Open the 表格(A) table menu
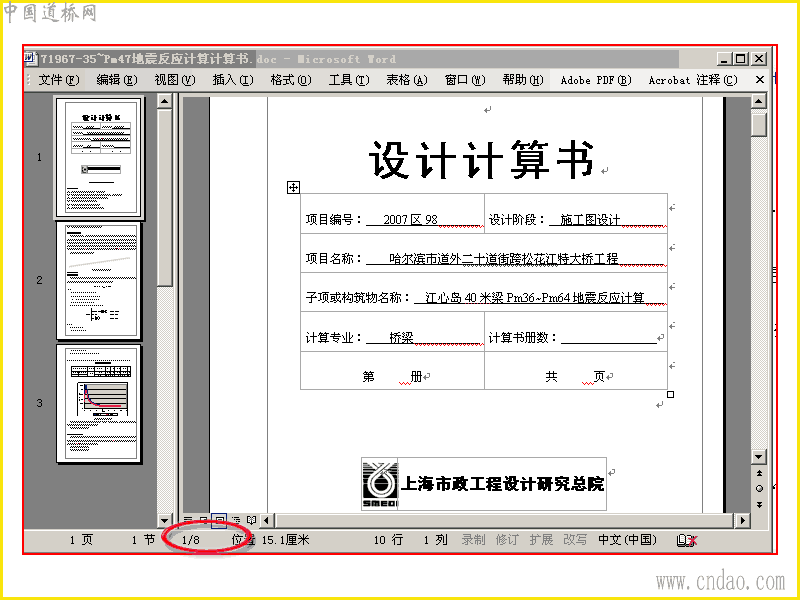The height and width of the screenshot is (600, 800). click(x=407, y=80)
